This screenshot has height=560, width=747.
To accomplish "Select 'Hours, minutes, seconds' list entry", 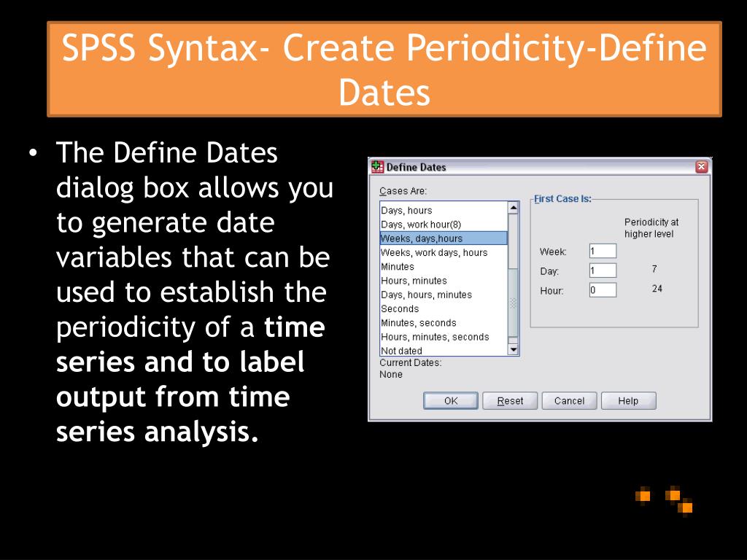I will coord(444,337).
